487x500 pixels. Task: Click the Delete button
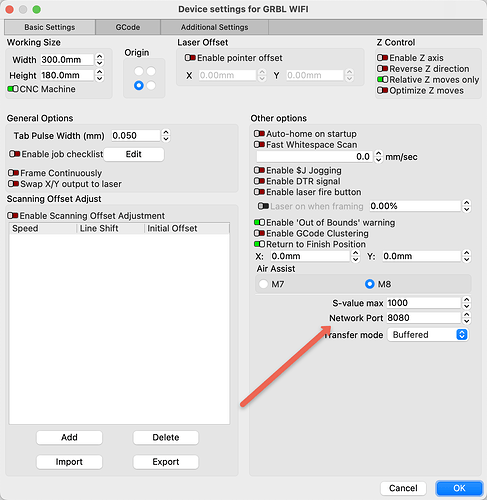click(x=166, y=437)
